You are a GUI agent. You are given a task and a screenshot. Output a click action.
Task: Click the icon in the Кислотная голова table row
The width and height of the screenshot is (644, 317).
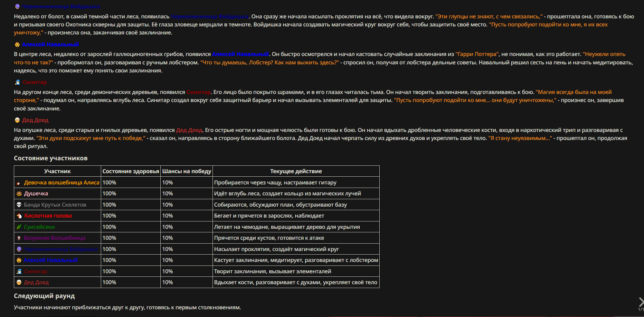tap(19, 216)
